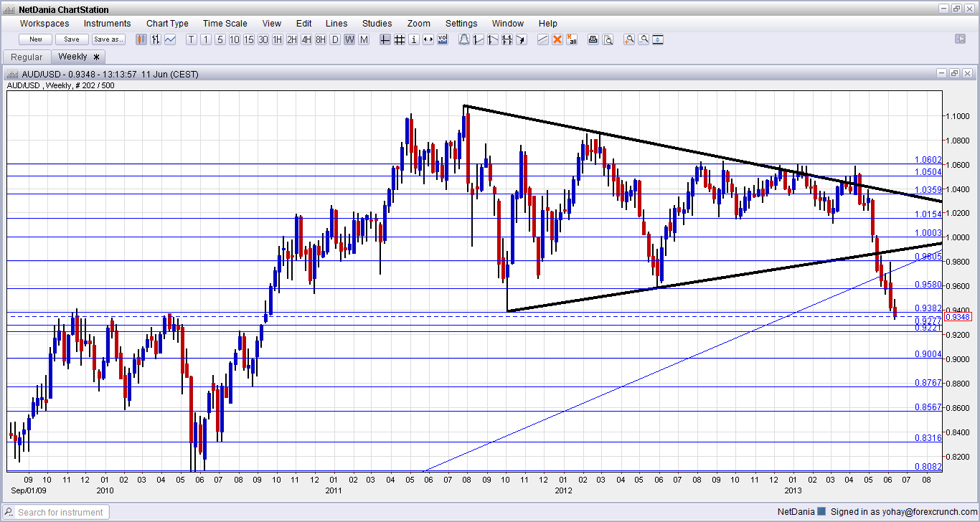Select the Monthly (M) time scale

[364, 39]
